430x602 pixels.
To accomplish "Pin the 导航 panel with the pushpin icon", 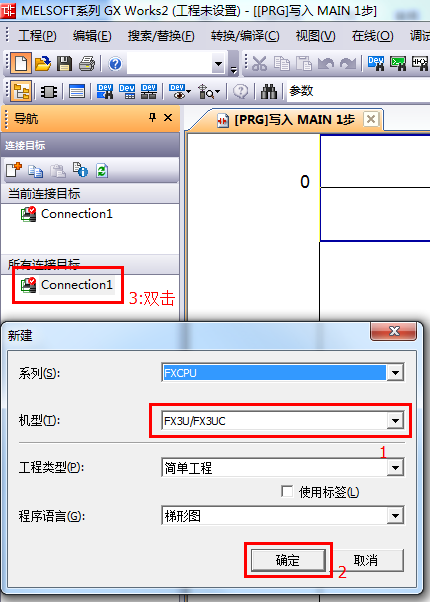I will point(152,117).
